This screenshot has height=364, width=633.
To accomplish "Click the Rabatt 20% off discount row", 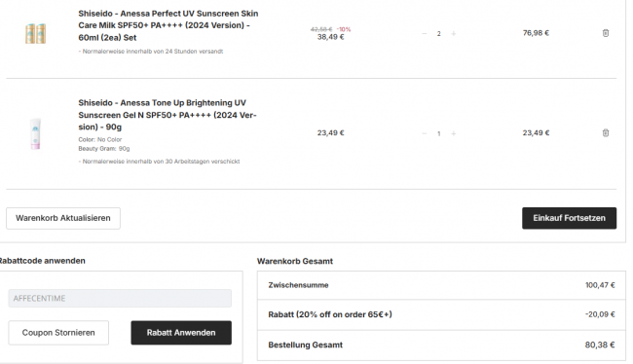I will 441,314.
